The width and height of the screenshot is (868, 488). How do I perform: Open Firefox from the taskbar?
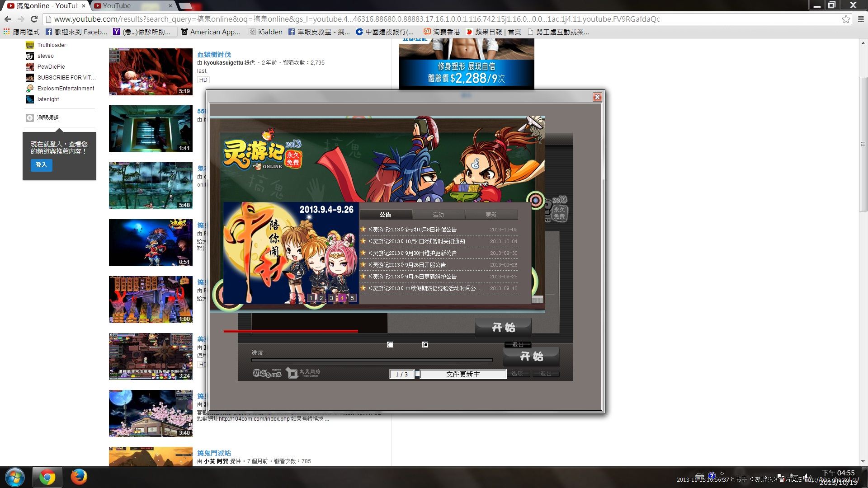pos(79,477)
